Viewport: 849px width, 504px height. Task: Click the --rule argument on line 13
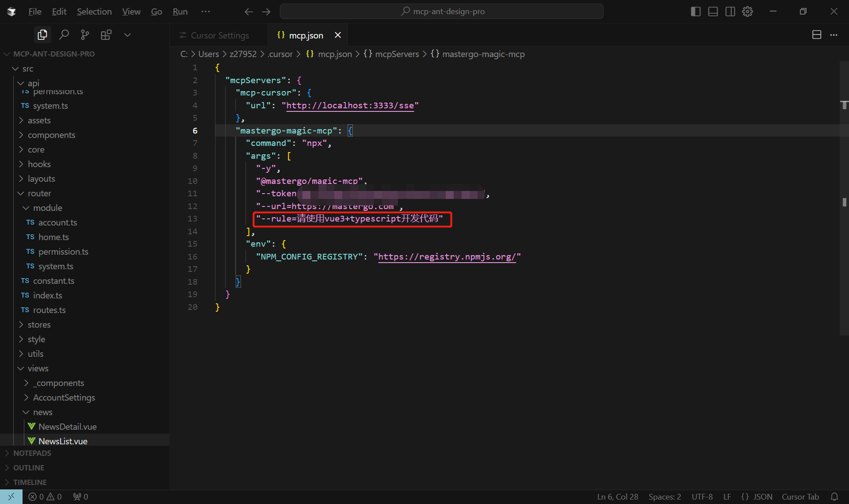[350, 219]
